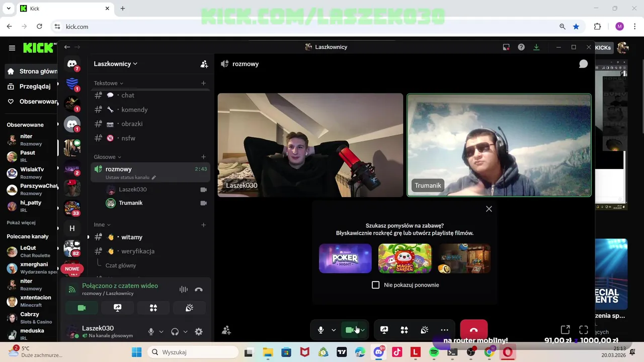Click Pokaż więcej in Kick sidebar
644x362 pixels.
pyautogui.click(x=21, y=222)
